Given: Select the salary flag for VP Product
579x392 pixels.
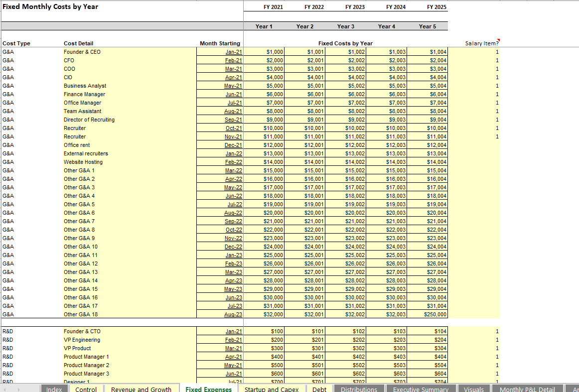Looking at the screenshot, I should tap(474, 349).
